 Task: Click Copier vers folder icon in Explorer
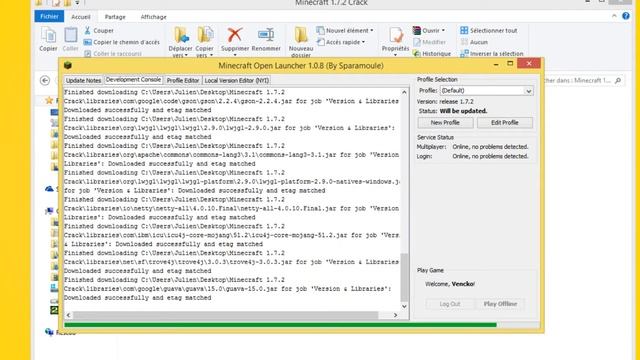tap(205, 35)
